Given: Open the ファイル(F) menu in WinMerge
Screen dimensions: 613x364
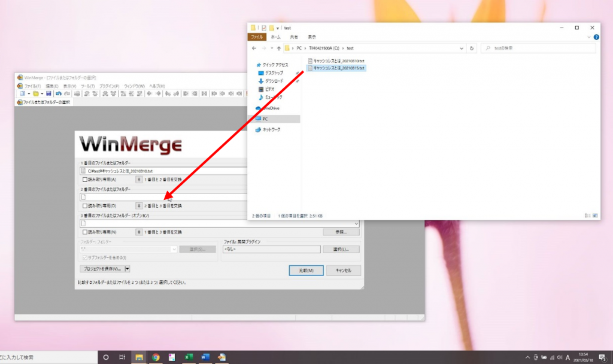Looking at the screenshot, I should coord(33,86).
